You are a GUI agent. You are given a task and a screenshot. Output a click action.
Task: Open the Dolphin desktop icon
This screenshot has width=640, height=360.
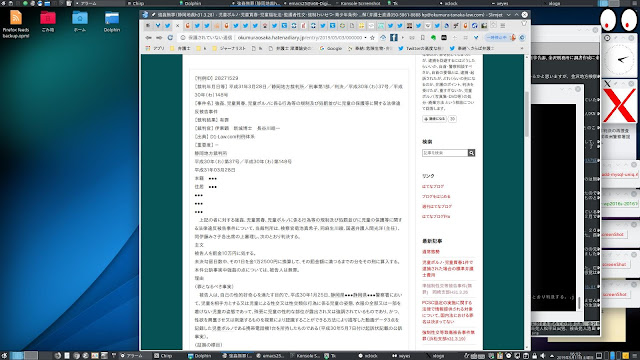coord(111,22)
